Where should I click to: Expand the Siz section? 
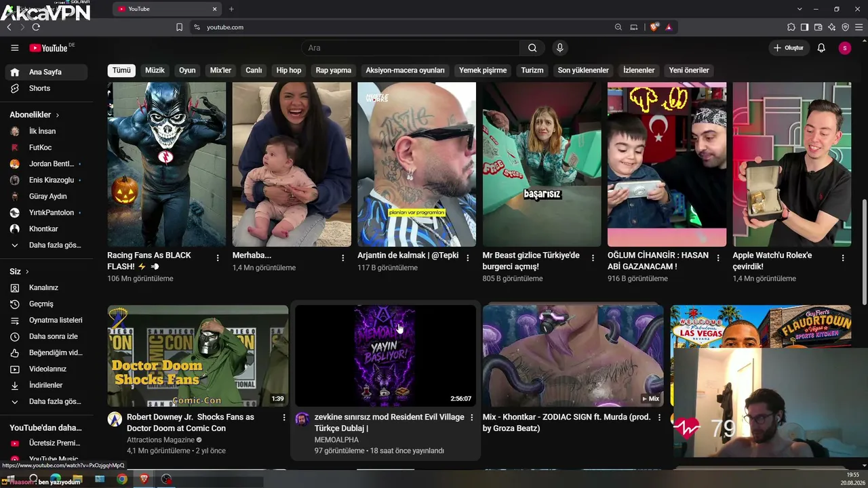[19, 271]
